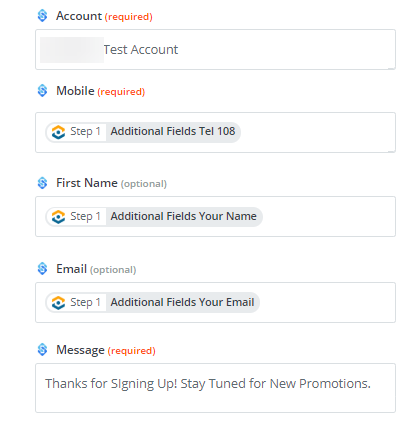Click the corner handle of the Mobile field
417x426 pixels.
(392, 151)
